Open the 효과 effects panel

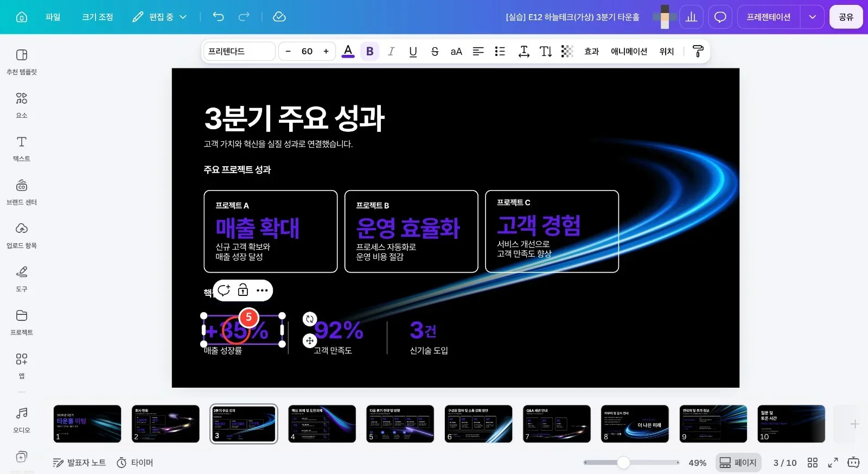[x=591, y=51]
